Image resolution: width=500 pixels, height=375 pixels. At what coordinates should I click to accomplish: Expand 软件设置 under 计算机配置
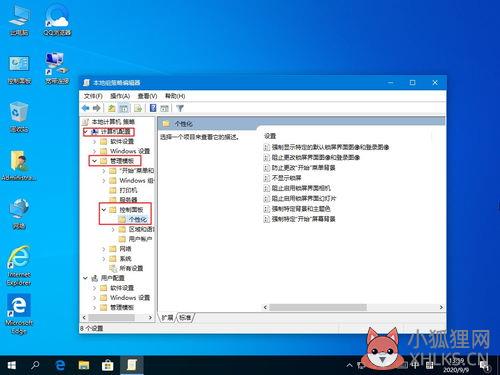pyautogui.click(x=95, y=142)
